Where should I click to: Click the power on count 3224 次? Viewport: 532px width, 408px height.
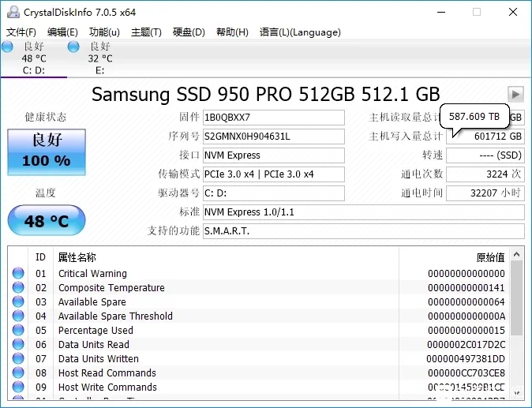click(x=485, y=174)
